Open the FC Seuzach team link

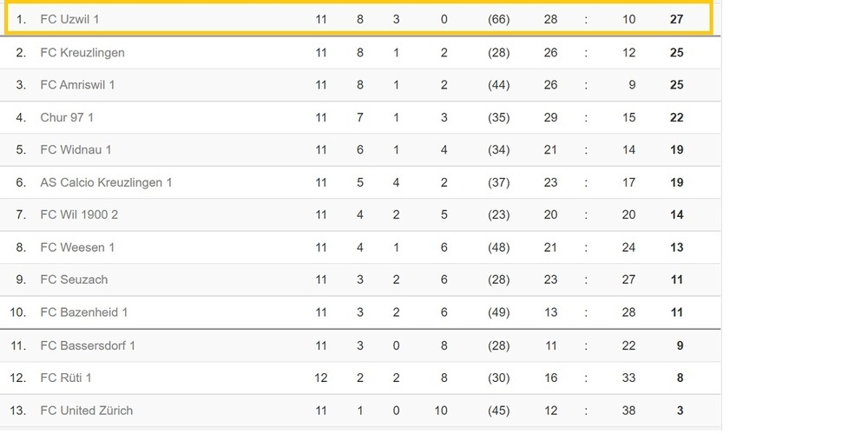tap(74, 280)
